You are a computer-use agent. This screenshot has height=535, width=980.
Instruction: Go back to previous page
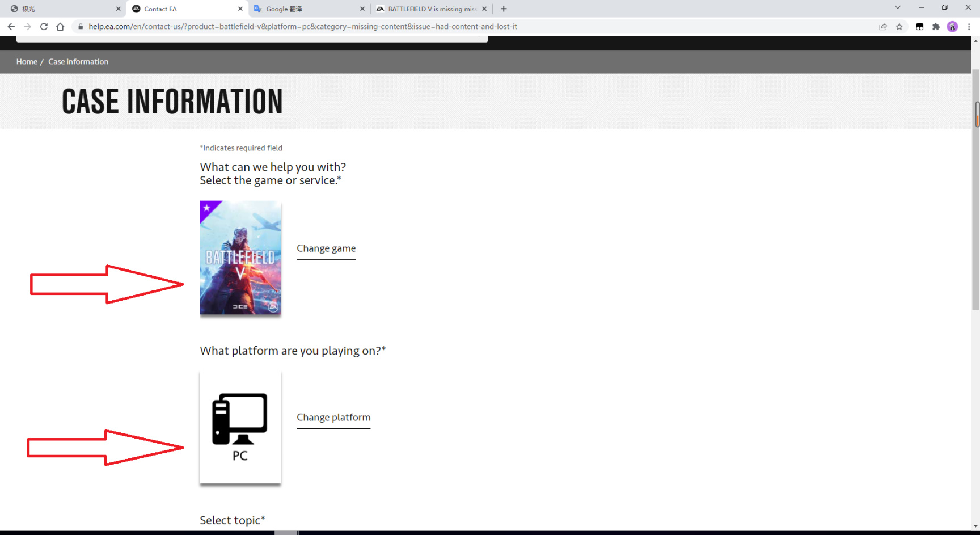11,27
